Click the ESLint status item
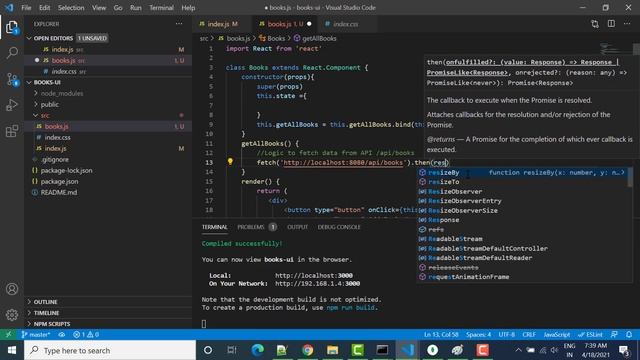The image size is (640, 360). click(590, 335)
